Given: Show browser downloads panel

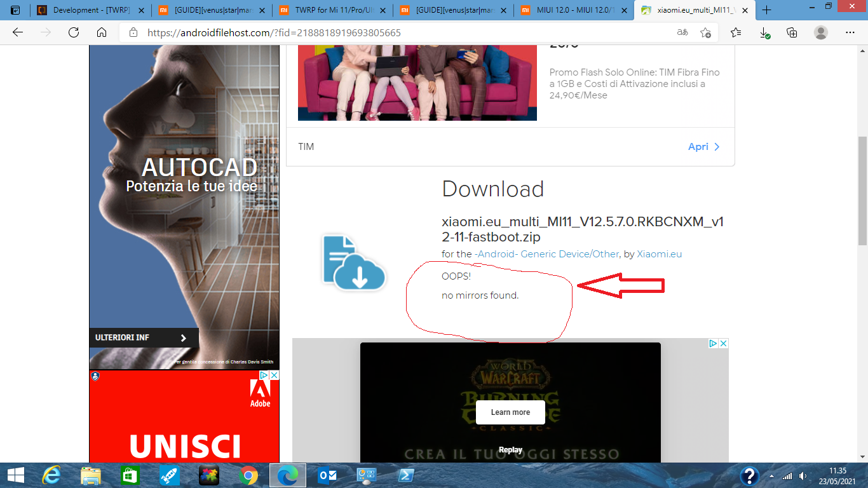Looking at the screenshot, I should coord(765,32).
